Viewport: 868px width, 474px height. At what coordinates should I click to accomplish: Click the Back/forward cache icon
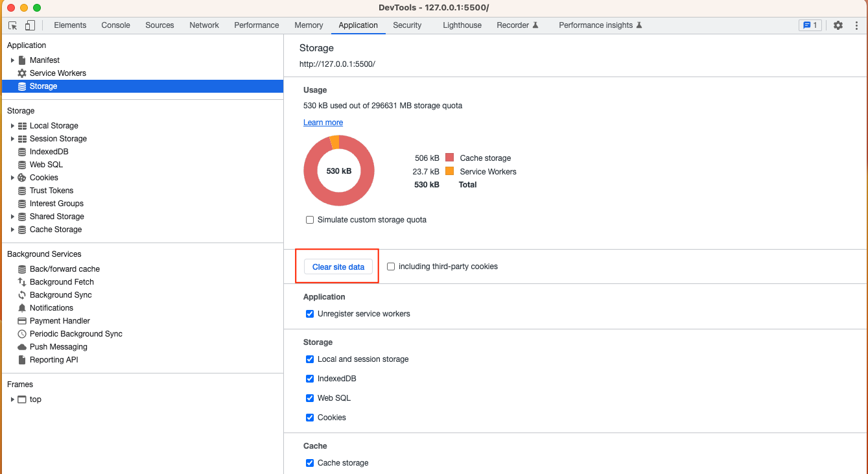22,269
